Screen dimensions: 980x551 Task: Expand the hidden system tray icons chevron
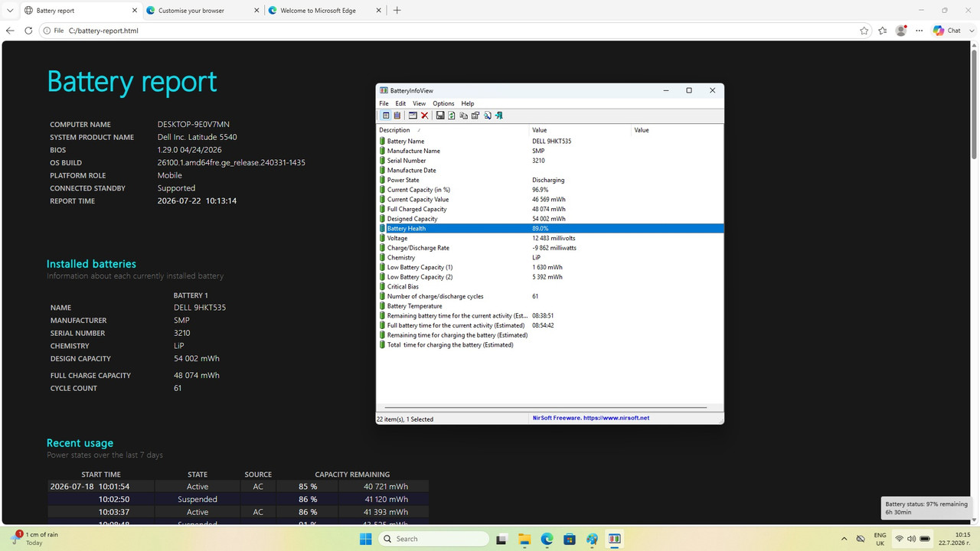(844, 539)
